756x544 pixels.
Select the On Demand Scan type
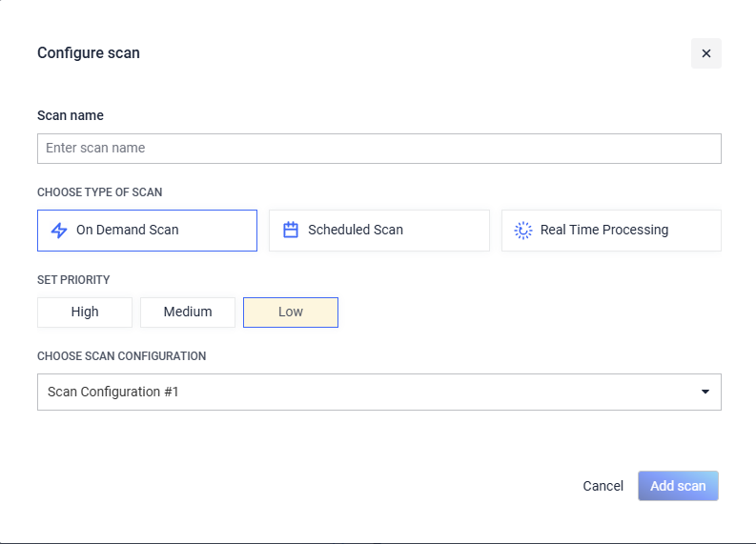147,231
